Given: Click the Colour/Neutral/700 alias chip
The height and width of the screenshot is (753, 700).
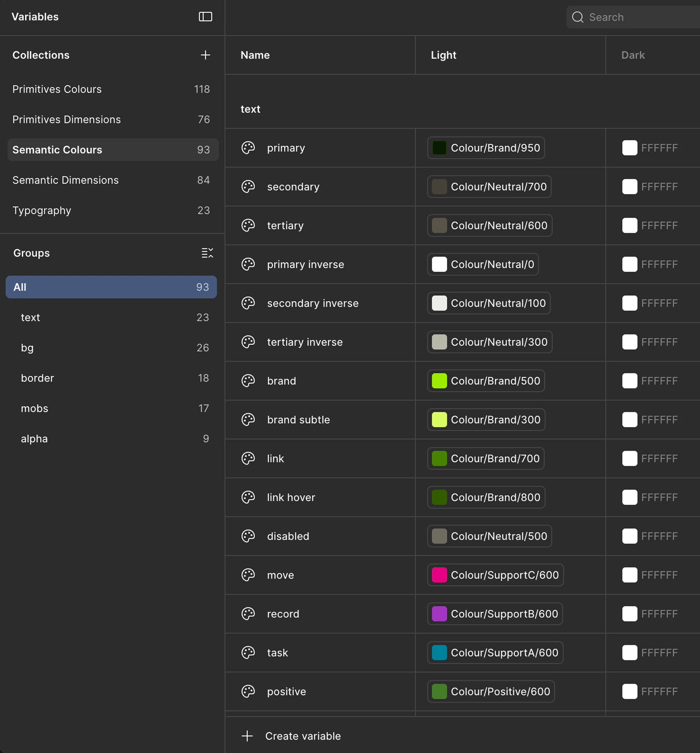Looking at the screenshot, I should 489,187.
